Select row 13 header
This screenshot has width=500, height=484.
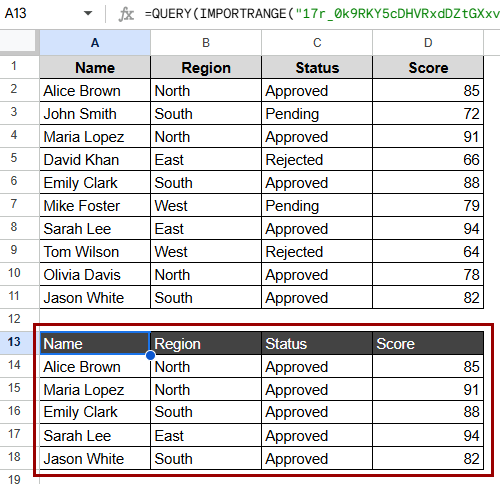coord(14,342)
